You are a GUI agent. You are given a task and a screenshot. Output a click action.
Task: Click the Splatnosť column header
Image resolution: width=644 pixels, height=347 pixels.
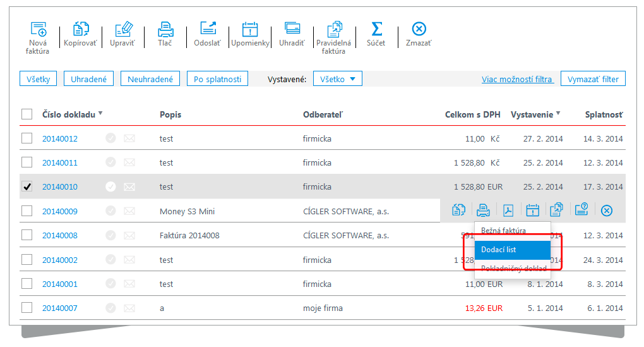(x=604, y=114)
